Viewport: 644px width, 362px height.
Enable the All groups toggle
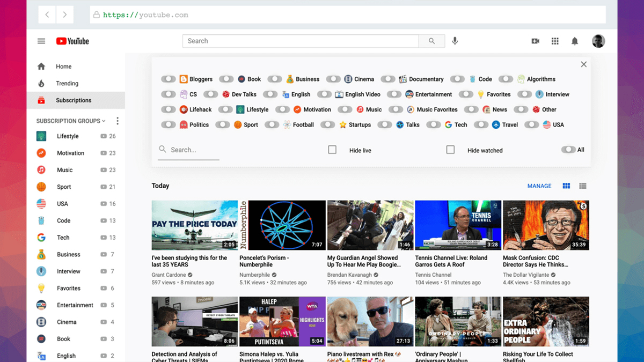568,150
